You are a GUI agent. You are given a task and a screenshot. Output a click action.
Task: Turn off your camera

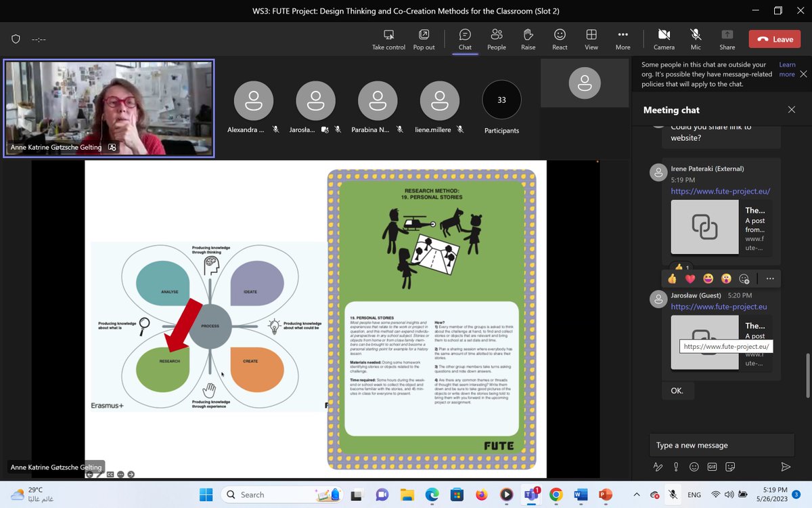point(663,39)
